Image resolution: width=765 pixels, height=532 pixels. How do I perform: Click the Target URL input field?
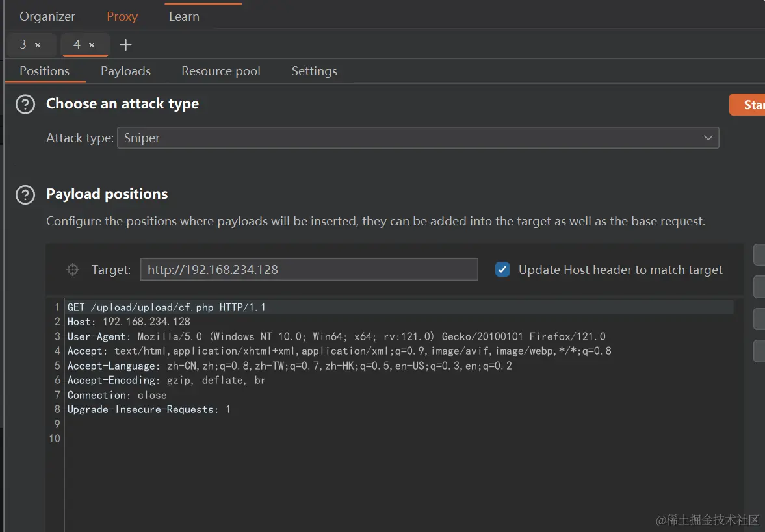309,270
